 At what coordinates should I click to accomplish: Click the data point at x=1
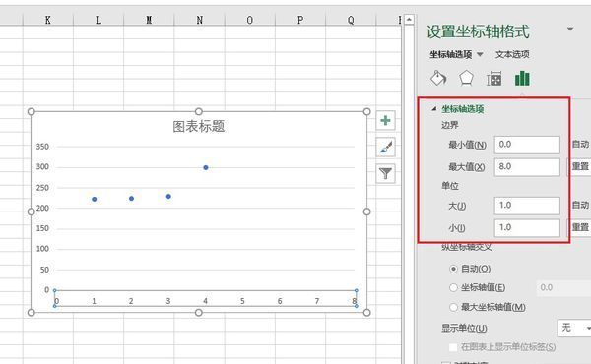(95, 199)
